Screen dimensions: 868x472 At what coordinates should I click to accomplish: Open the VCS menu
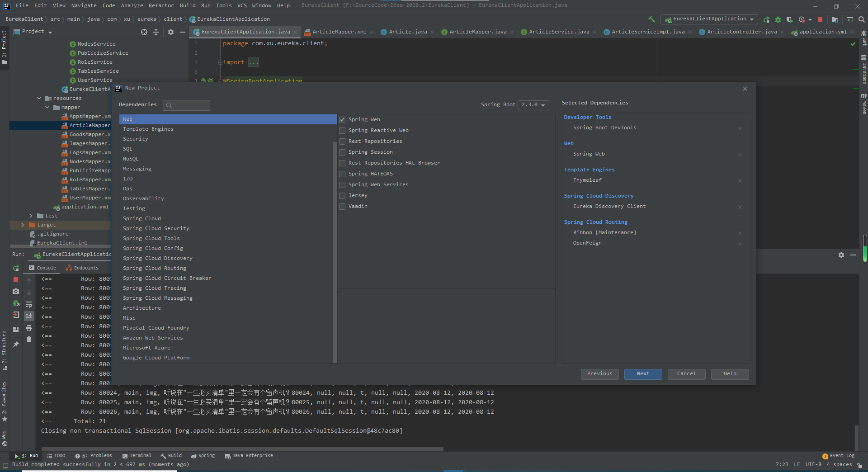click(x=242, y=5)
